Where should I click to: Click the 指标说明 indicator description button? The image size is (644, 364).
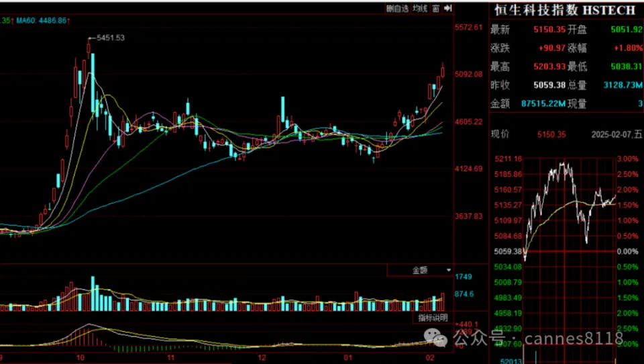[x=433, y=318]
